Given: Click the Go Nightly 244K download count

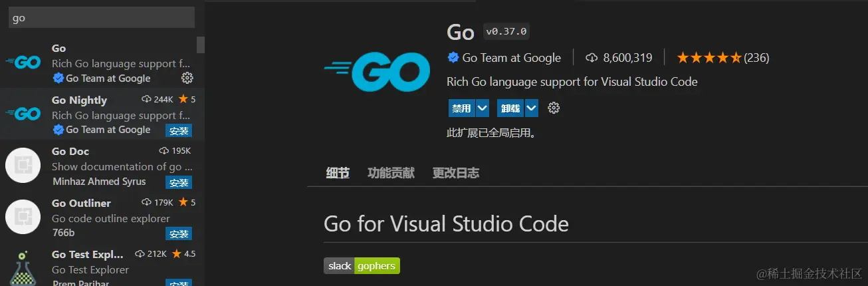Looking at the screenshot, I should click(163, 99).
